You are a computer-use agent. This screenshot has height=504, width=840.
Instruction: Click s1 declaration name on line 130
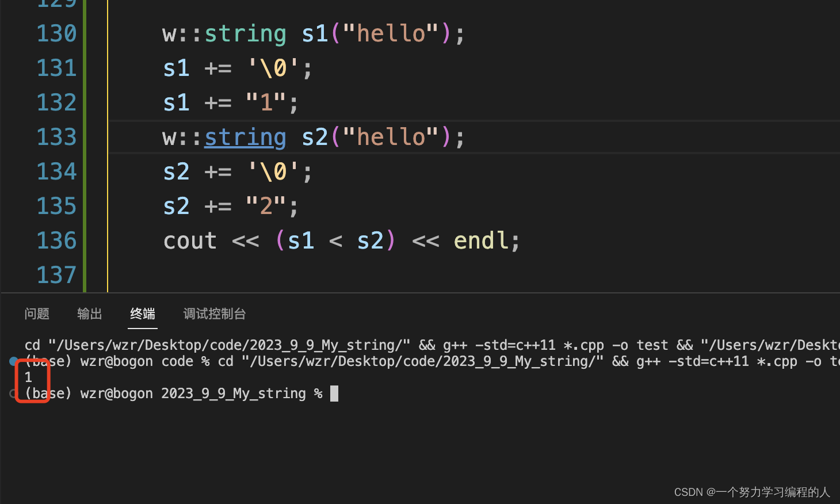(315, 33)
